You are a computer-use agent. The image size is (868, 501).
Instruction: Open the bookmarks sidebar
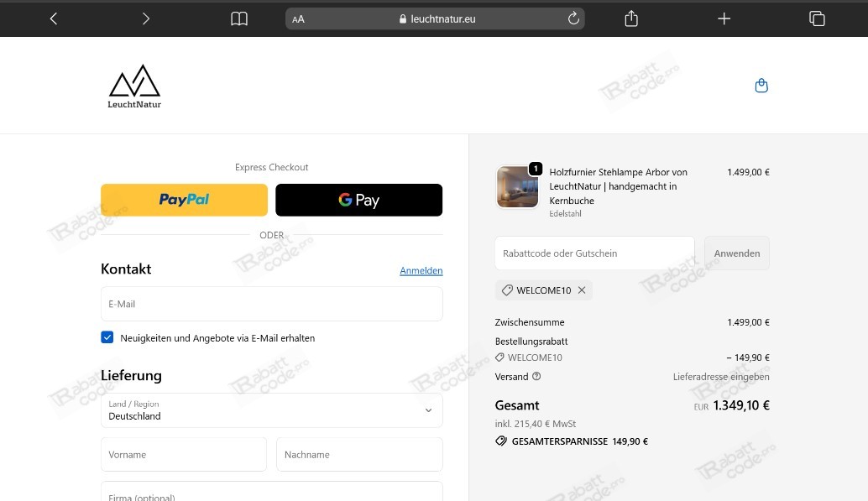238,18
